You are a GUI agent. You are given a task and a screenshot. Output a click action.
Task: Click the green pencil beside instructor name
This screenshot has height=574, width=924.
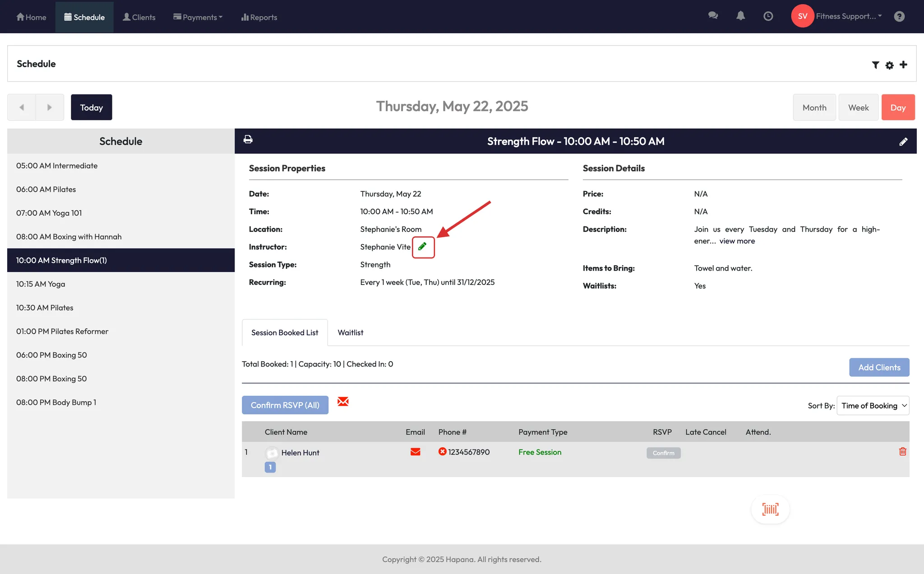tap(423, 247)
